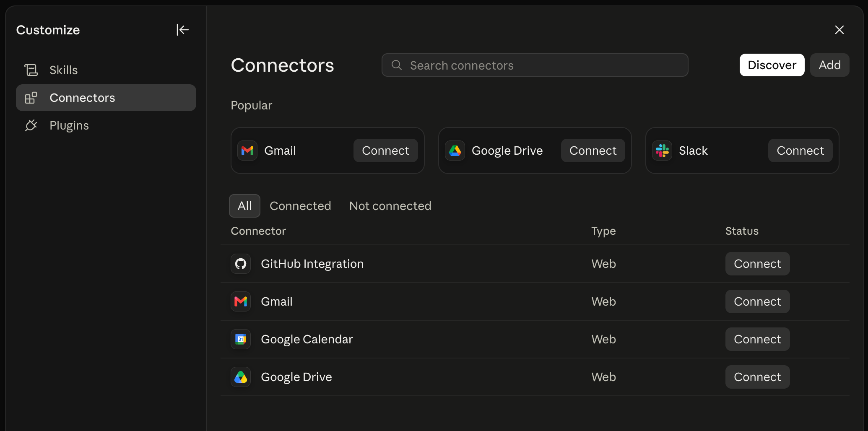Open the Plugins section

pos(106,125)
